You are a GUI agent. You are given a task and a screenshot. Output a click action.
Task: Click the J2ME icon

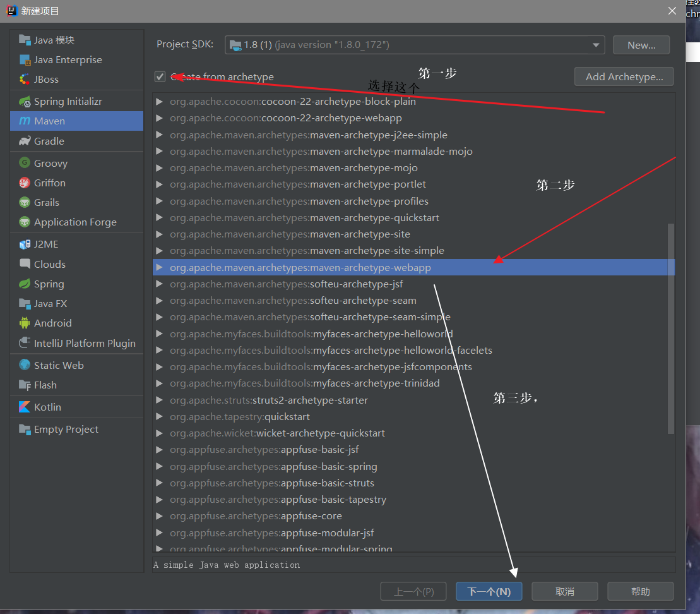click(x=25, y=244)
